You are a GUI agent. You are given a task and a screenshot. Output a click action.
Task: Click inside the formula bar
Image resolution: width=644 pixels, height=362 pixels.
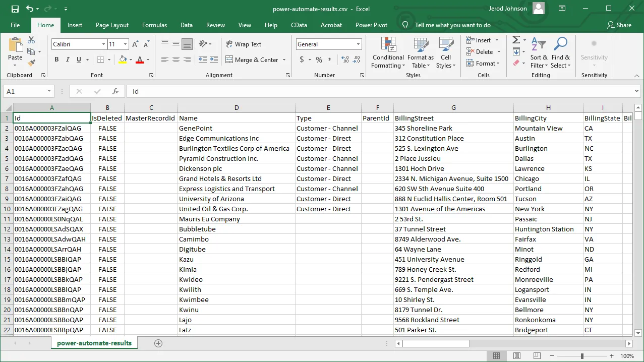(x=303, y=91)
